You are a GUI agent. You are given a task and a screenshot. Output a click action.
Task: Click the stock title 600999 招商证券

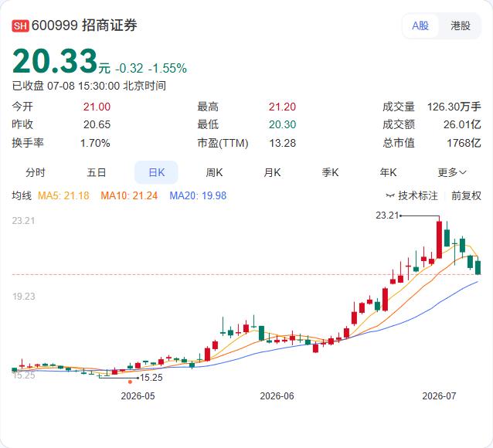tap(84, 25)
